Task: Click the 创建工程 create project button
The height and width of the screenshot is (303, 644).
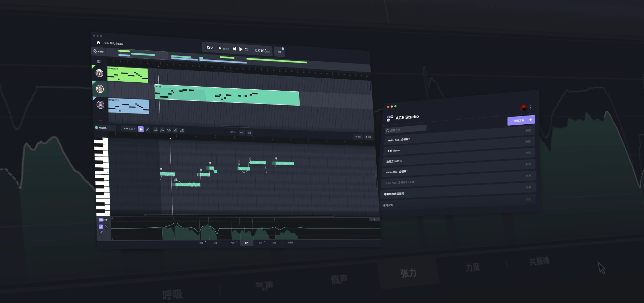Action: tap(521, 120)
